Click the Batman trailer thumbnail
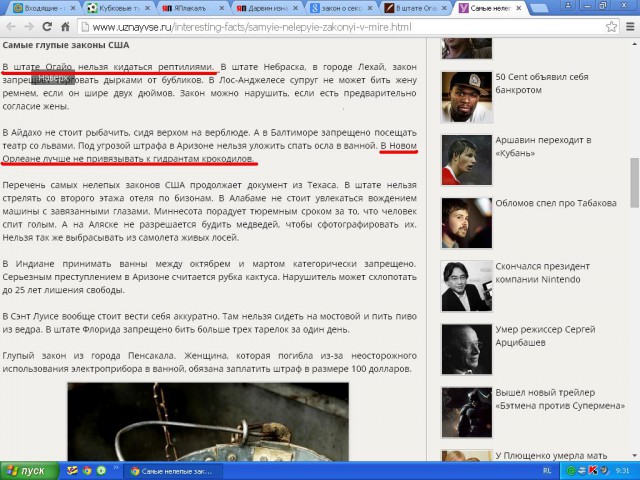This screenshot has height=480, width=640. [467, 413]
